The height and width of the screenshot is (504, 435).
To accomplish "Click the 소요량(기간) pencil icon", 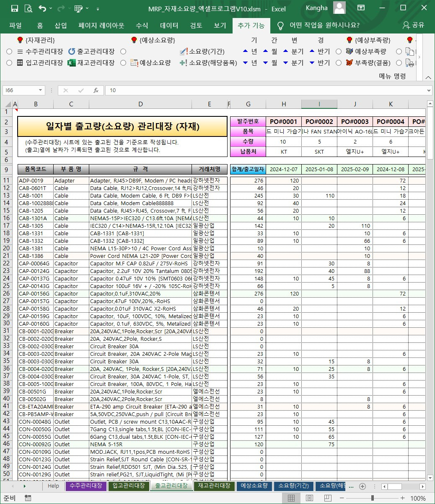I will [184, 51].
